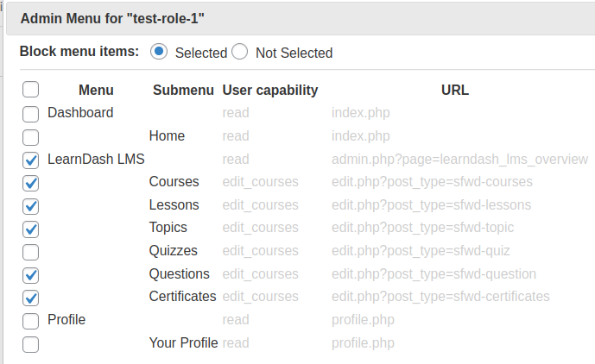Uncheck the Lessons submenu checkbox
The width and height of the screenshot is (595, 364).
31,206
